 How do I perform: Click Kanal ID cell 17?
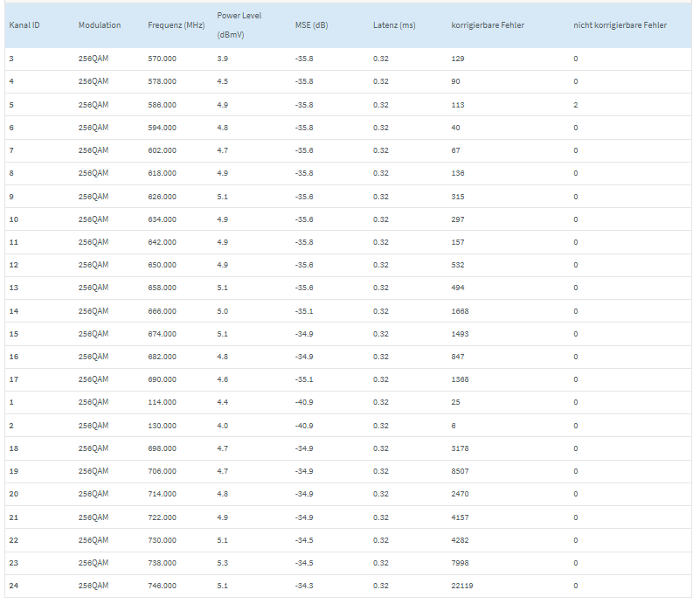pos(14,379)
